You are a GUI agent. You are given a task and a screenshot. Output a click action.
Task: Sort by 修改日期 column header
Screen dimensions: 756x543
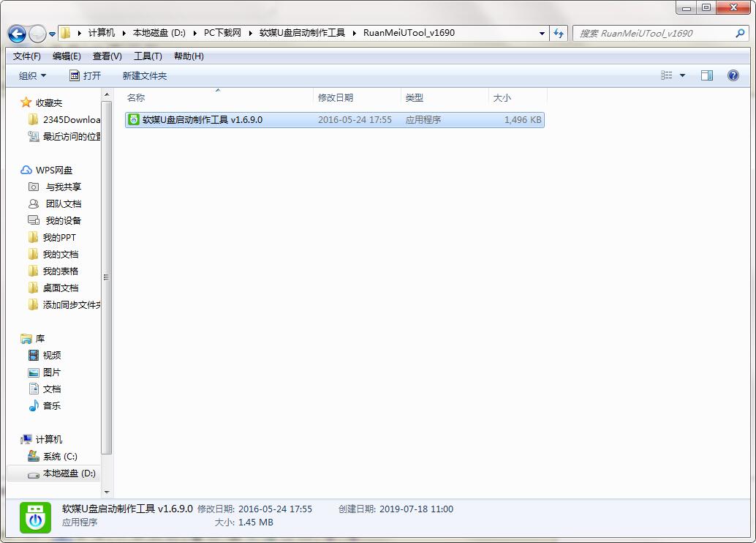[357, 97]
